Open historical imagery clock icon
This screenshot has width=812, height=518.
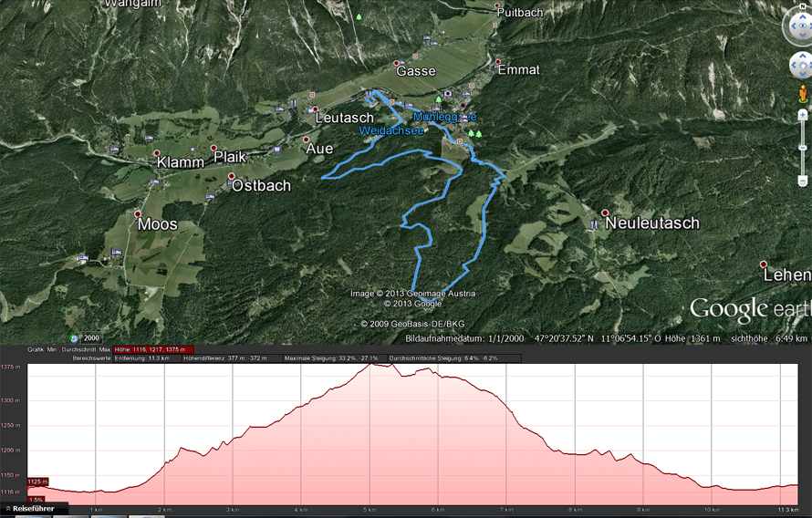click(x=74, y=338)
